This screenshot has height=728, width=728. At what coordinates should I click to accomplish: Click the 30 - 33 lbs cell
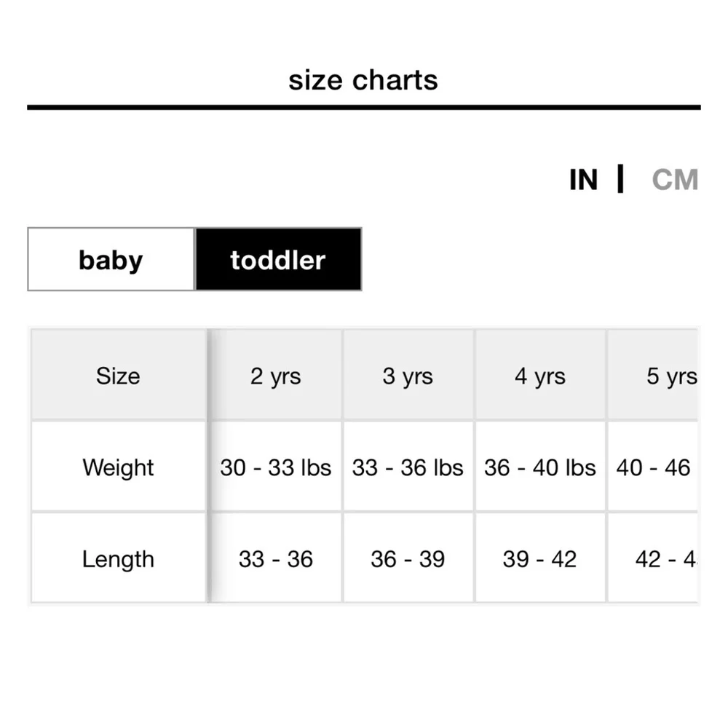point(276,467)
